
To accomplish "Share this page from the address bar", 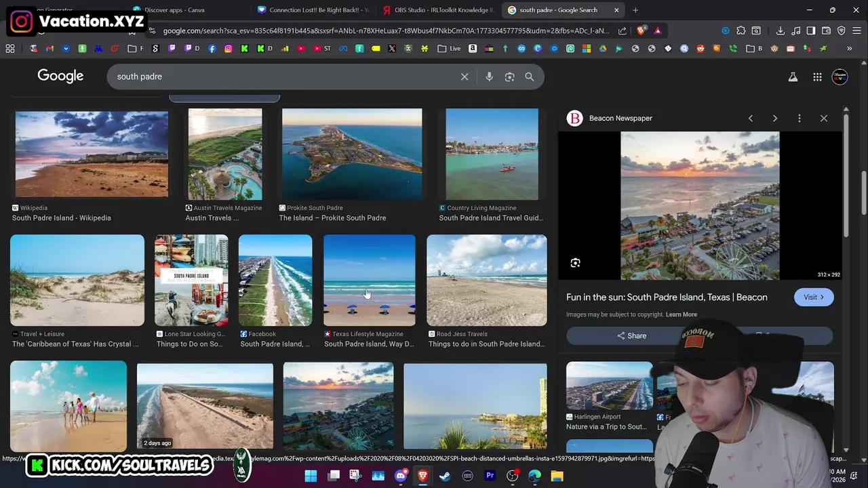I will pyautogui.click(x=623, y=30).
